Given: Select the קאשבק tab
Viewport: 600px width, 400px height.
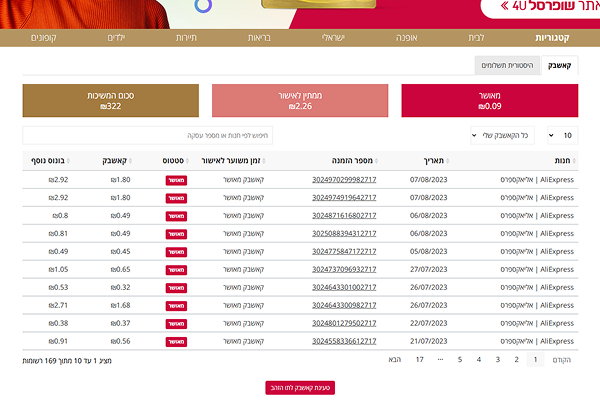Looking at the screenshot, I should [560, 65].
